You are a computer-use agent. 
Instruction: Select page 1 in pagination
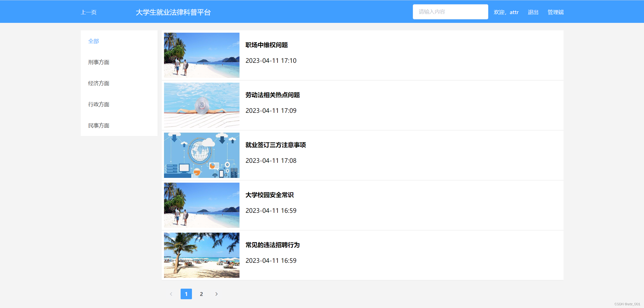click(x=186, y=294)
